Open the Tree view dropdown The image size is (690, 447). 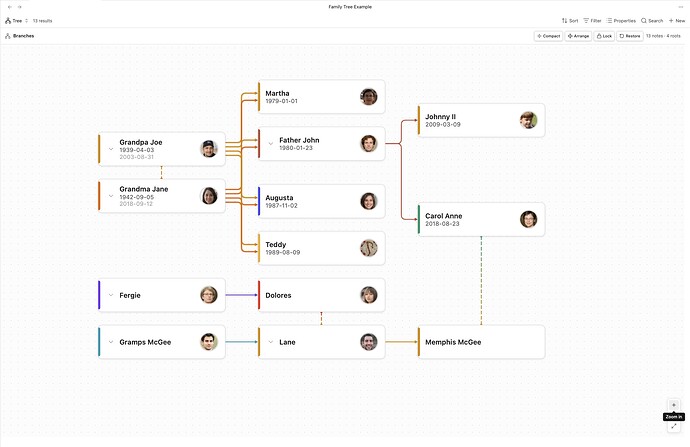[x=15, y=20]
